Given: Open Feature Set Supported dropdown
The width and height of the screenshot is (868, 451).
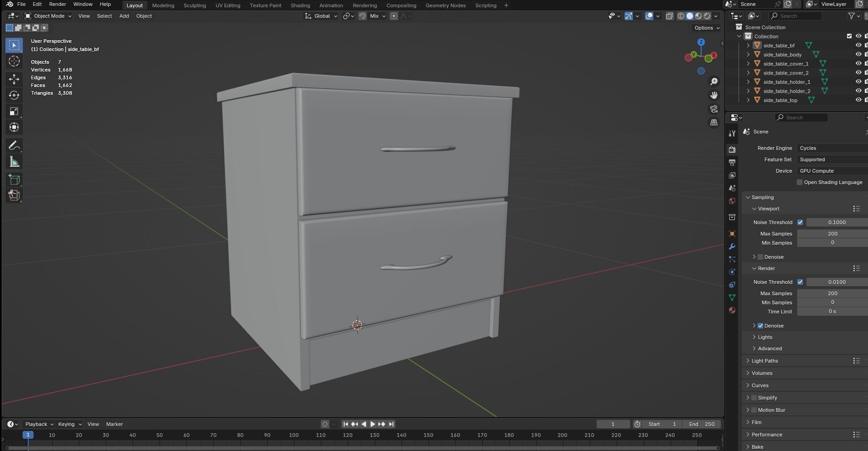Looking at the screenshot, I should [832, 159].
